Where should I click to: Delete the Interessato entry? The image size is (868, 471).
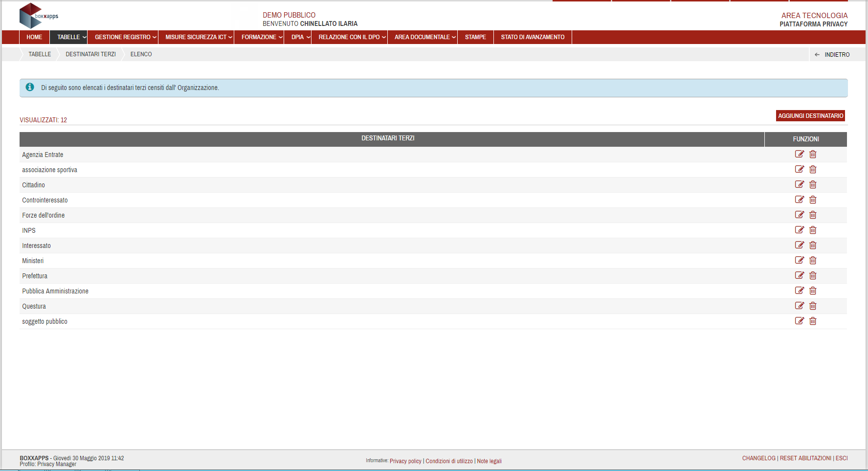pos(813,245)
